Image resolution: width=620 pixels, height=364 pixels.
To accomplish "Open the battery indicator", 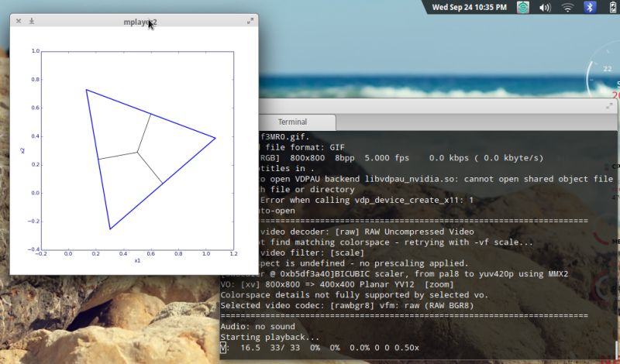I will coord(613,7).
